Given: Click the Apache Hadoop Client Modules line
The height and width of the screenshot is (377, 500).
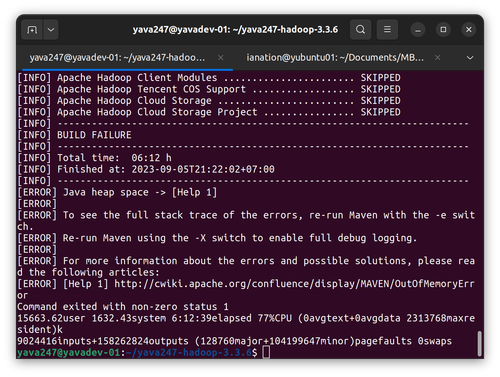Looking at the screenshot, I should point(209,78).
